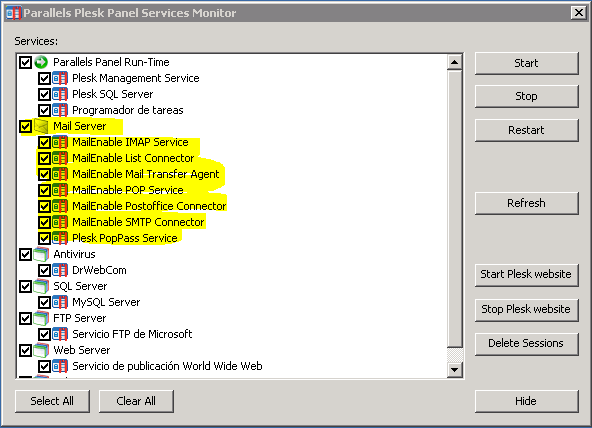
Task: Close the Services Monitor window
Action: tap(578, 13)
